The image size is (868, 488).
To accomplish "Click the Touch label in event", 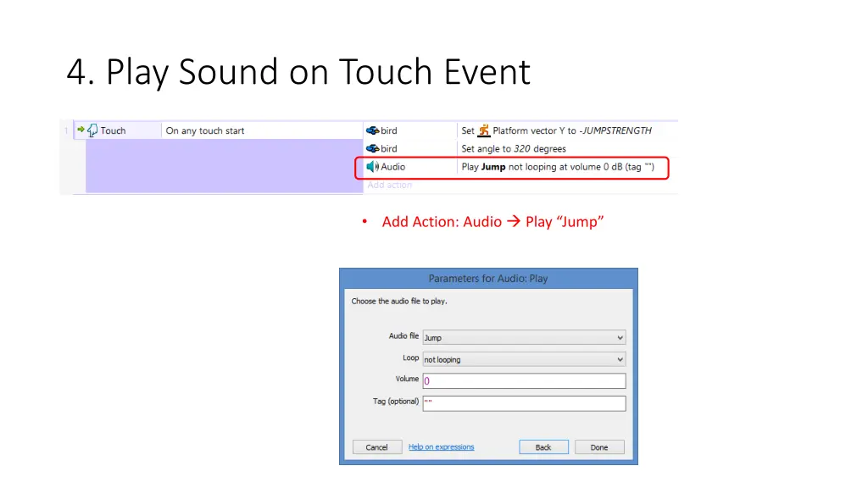I will pos(113,130).
